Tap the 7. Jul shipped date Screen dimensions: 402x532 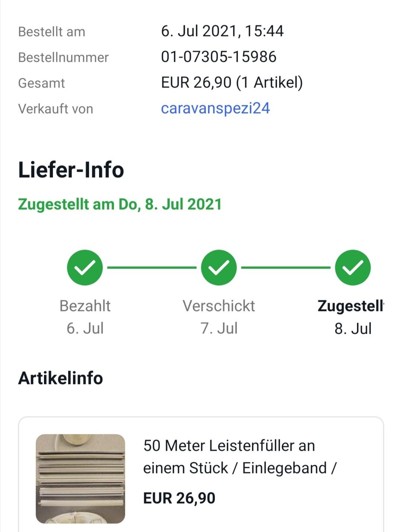point(219,328)
